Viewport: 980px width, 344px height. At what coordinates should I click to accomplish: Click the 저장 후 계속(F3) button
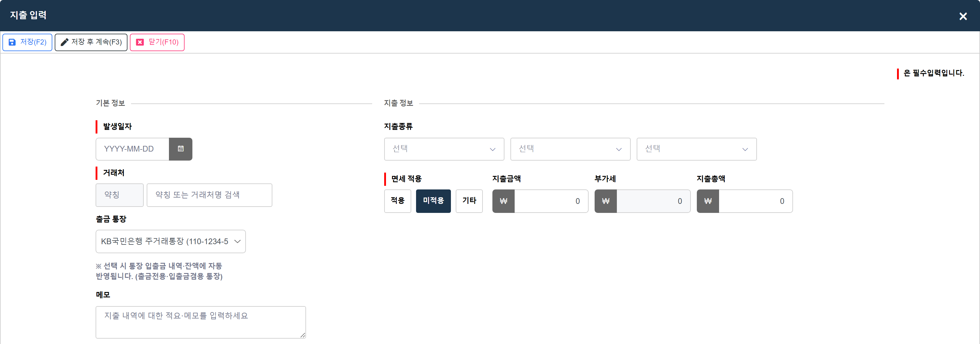coord(91,42)
